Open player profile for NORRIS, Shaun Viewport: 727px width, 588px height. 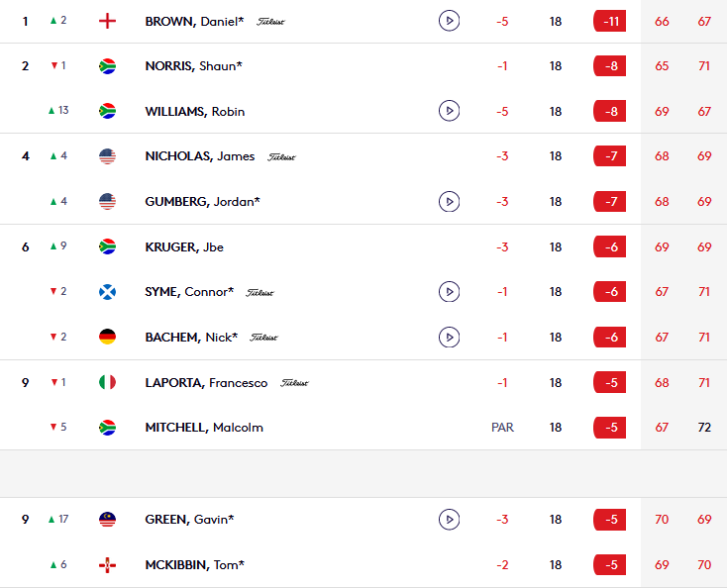[x=193, y=65]
